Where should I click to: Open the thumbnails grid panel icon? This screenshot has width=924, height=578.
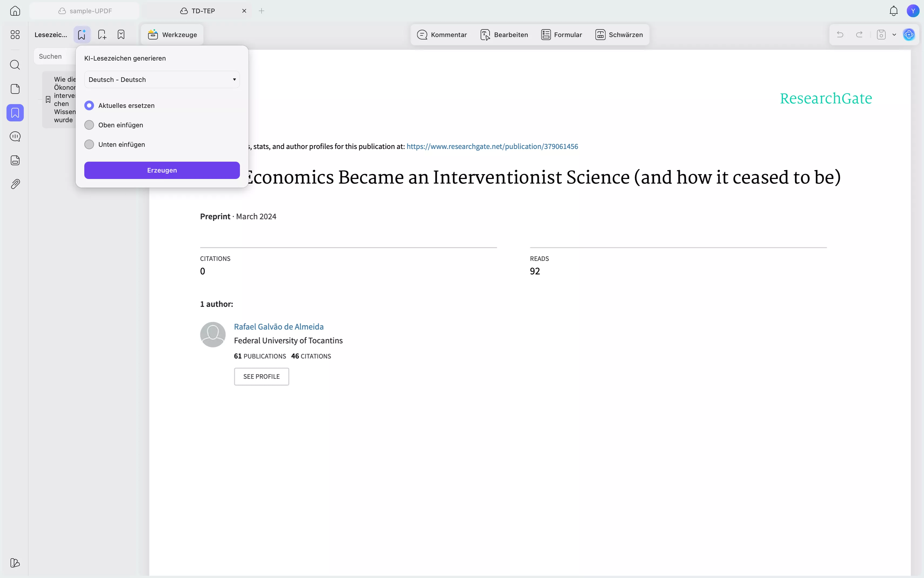click(15, 35)
